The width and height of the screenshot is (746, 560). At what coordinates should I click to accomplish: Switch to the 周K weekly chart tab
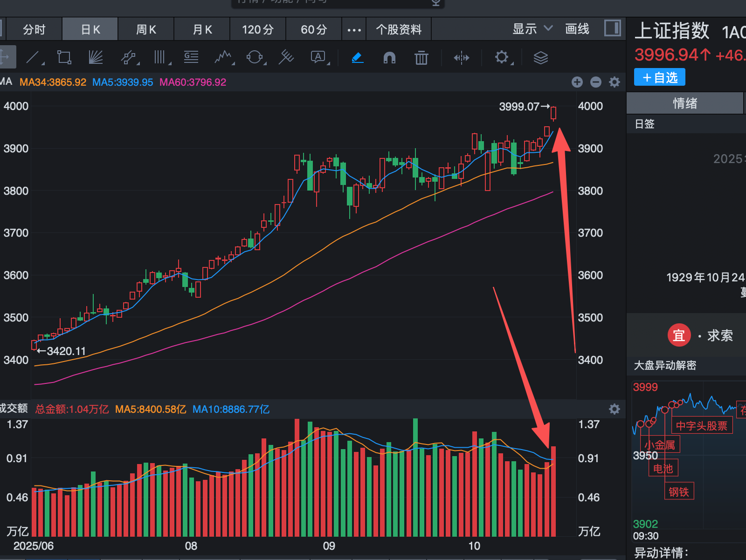(145, 29)
